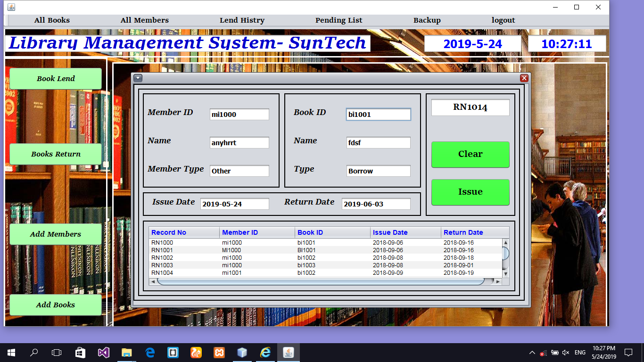The width and height of the screenshot is (644, 362).
Task: Launch Internet Explorer from taskbar
Action: (x=265, y=352)
